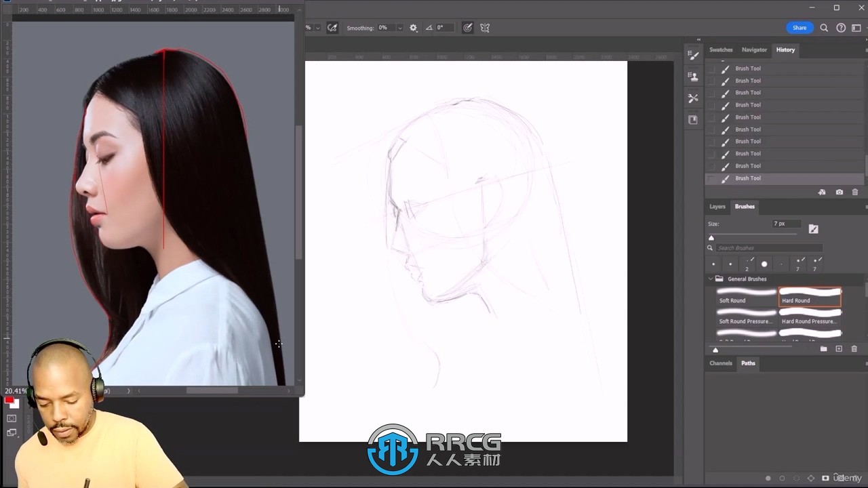Viewport: 868px width, 488px height.
Task: Switch to the Channels tab
Action: click(721, 363)
